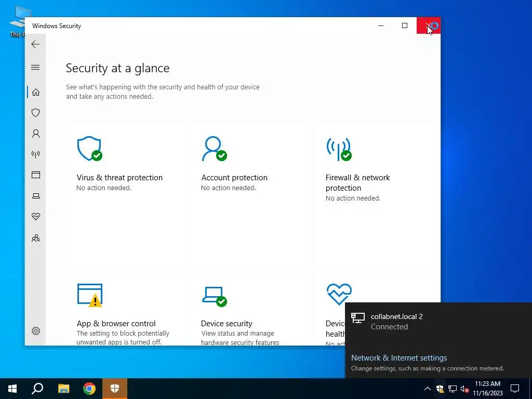Open taskbar search magnifier
Image resolution: width=532 pixels, height=399 pixels.
click(x=37, y=389)
